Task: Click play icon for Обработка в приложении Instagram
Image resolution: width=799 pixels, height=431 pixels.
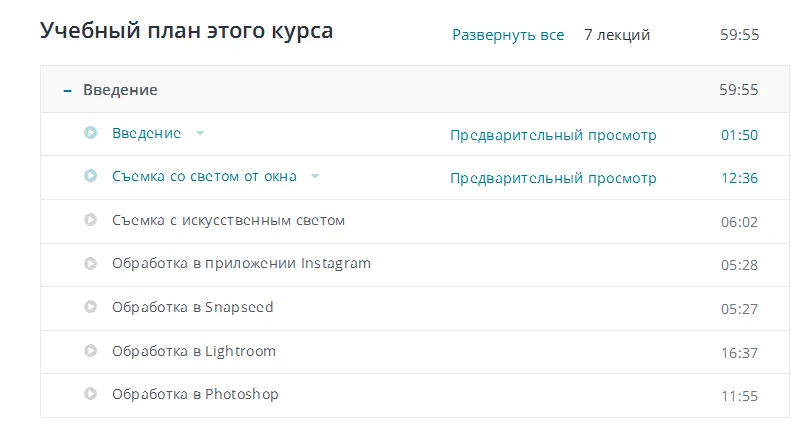Action: point(91,264)
